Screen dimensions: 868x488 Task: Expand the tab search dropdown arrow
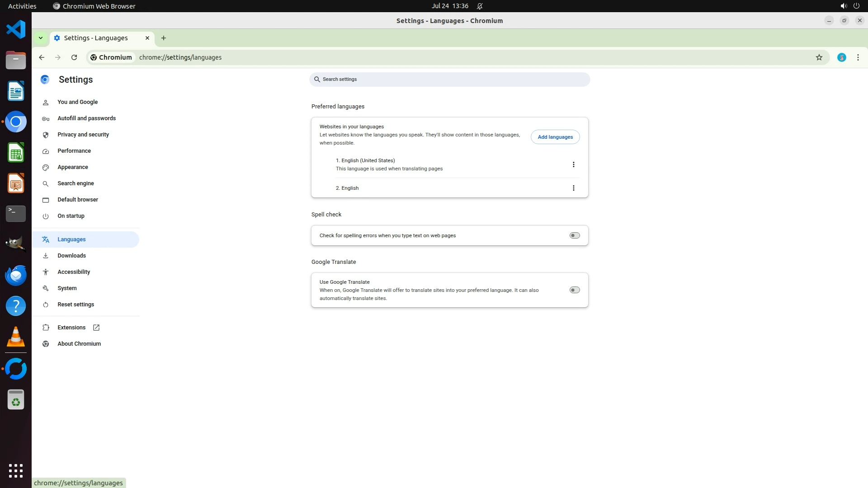41,38
